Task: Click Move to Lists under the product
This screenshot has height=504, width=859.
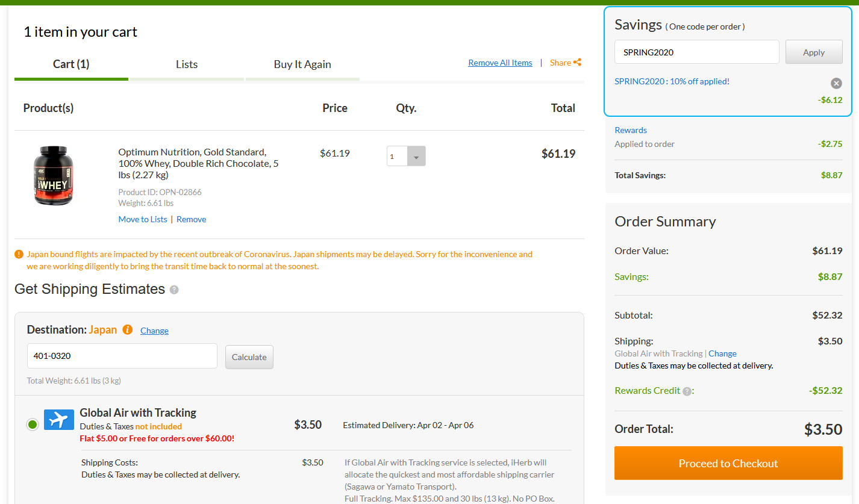Action: tap(143, 219)
